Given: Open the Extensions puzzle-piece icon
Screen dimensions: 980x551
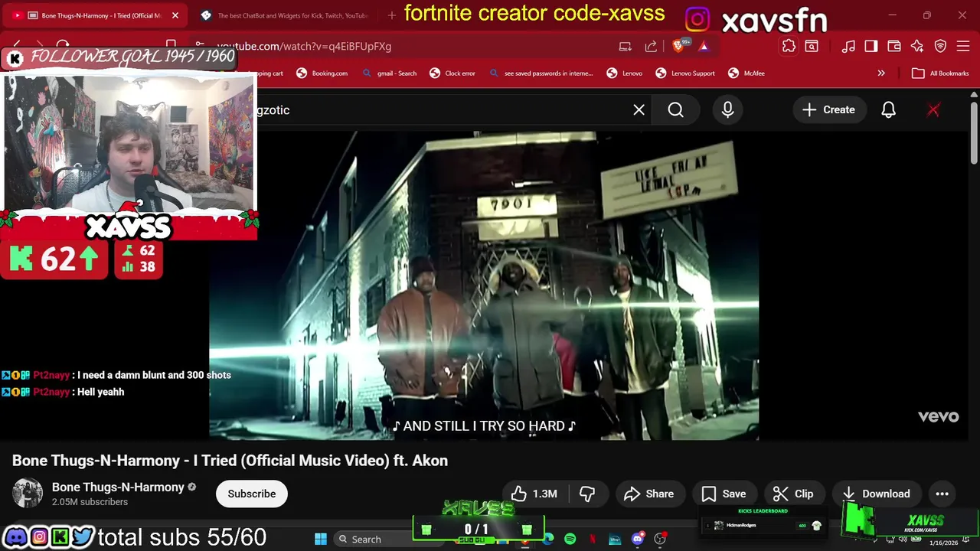Looking at the screenshot, I should click(x=789, y=46).
